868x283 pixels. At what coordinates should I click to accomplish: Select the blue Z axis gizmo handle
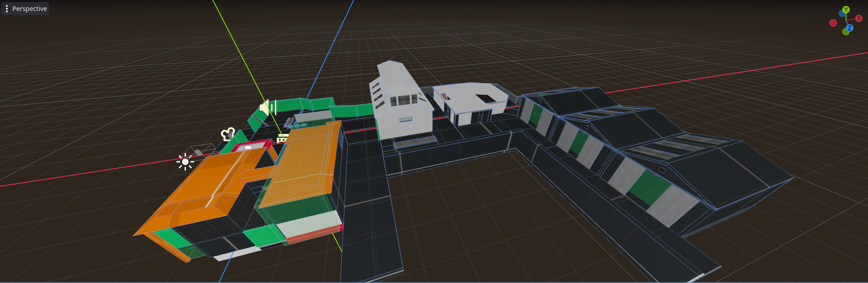(849, 28)
